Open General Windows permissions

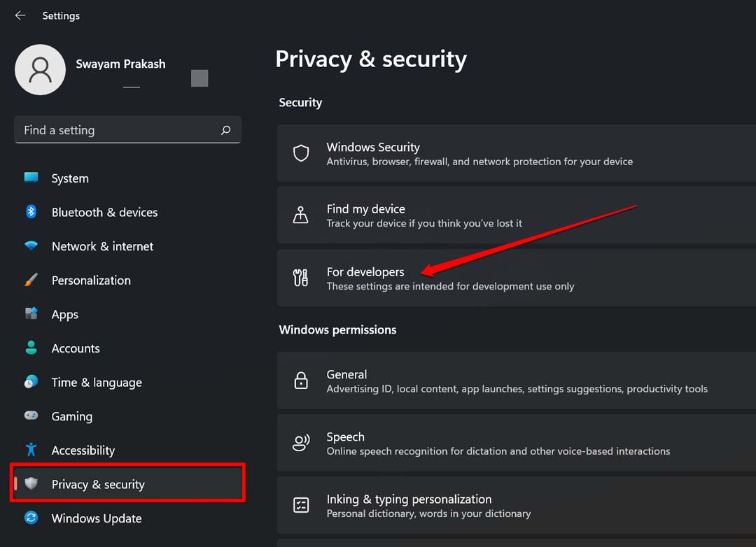pos(517,381)
